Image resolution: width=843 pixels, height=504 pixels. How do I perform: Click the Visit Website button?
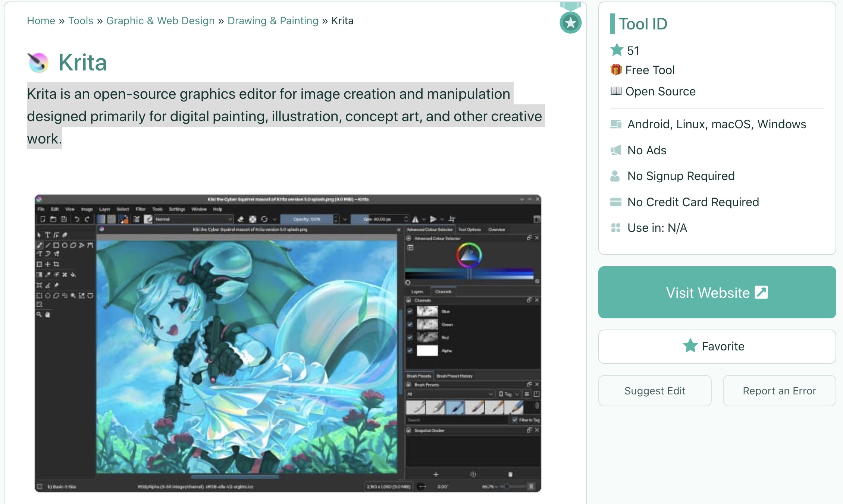pos(717,292)
